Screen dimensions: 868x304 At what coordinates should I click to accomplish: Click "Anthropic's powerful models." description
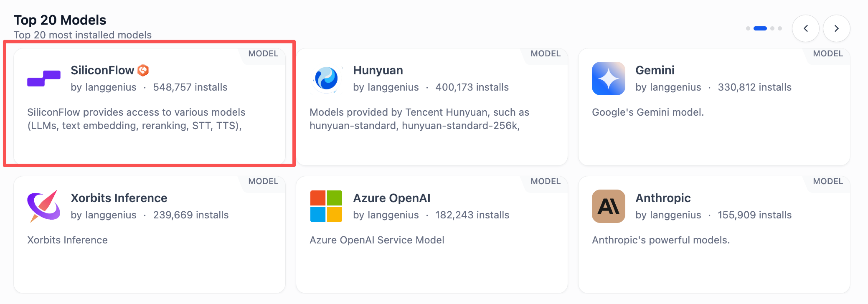661,240
